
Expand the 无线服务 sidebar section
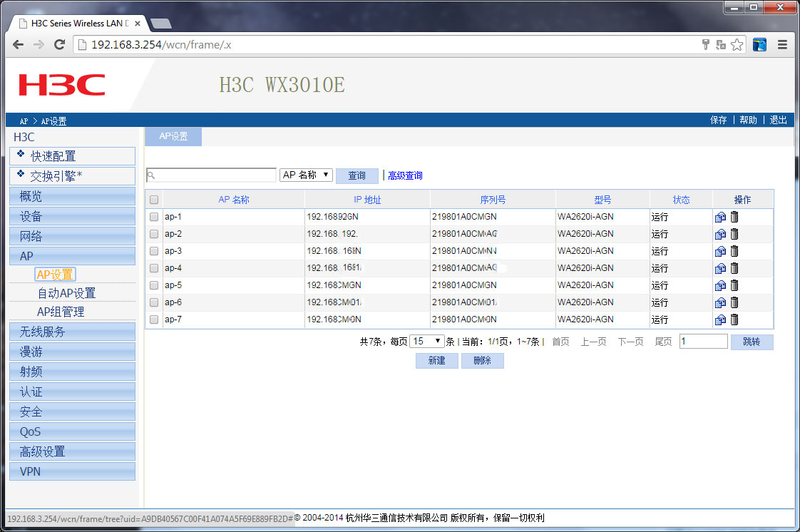tap(73, 332)
